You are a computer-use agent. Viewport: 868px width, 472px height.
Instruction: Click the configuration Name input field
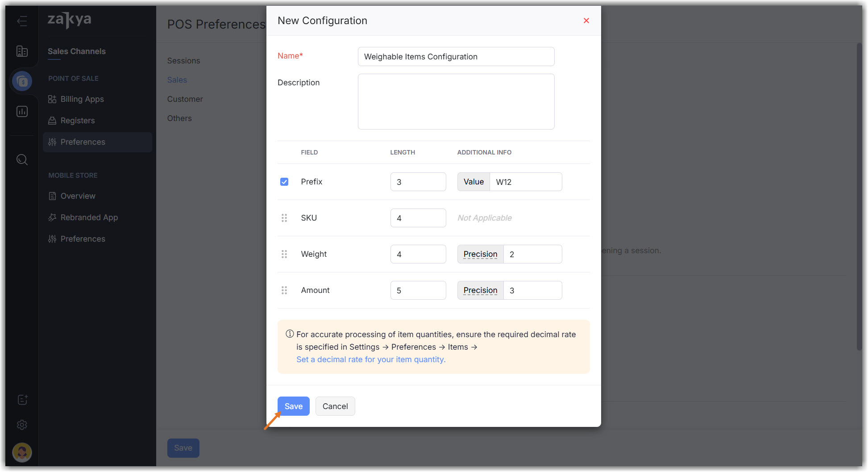456,57
